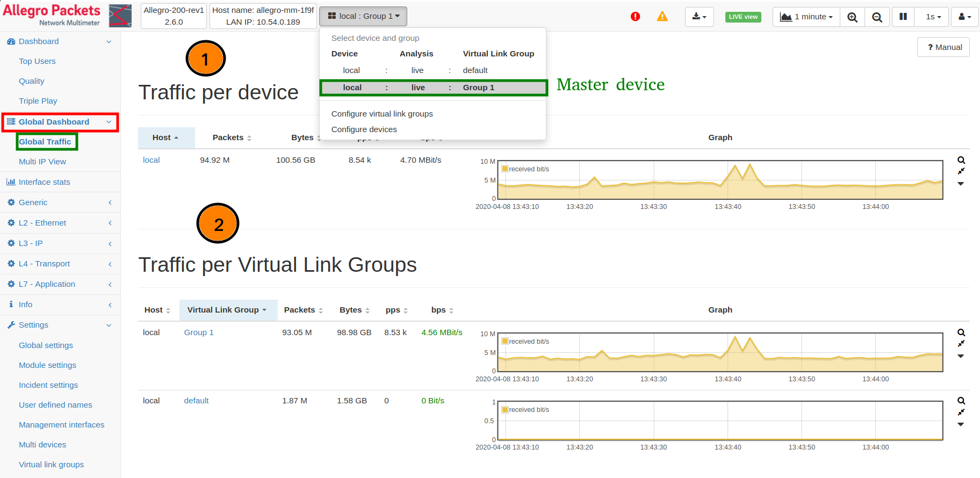Viewport: 980px width, 478px height.
Task: Open the Manual help button
Action: 943,47
